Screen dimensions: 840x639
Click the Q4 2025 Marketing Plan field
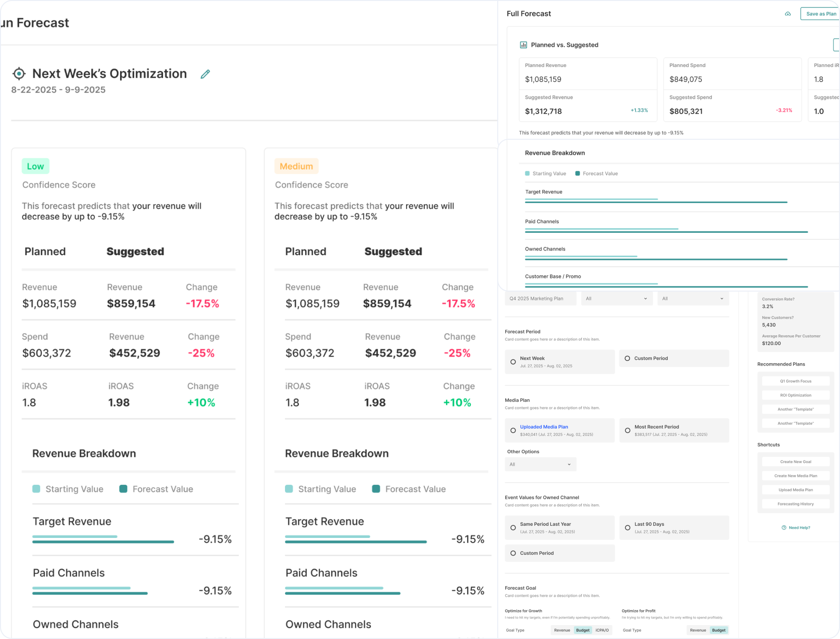tap(540, 299)
